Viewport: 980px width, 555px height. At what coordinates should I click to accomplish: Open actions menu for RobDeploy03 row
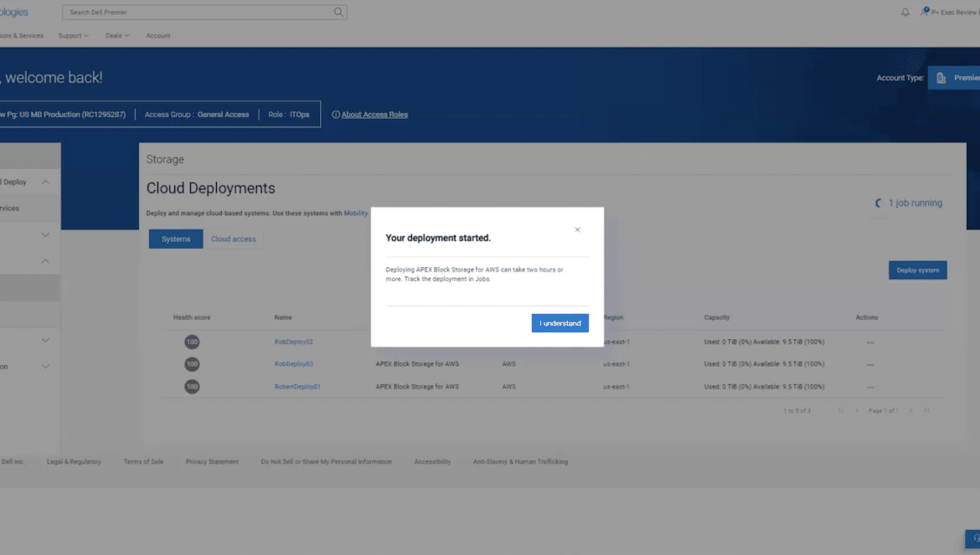point(870,365)
